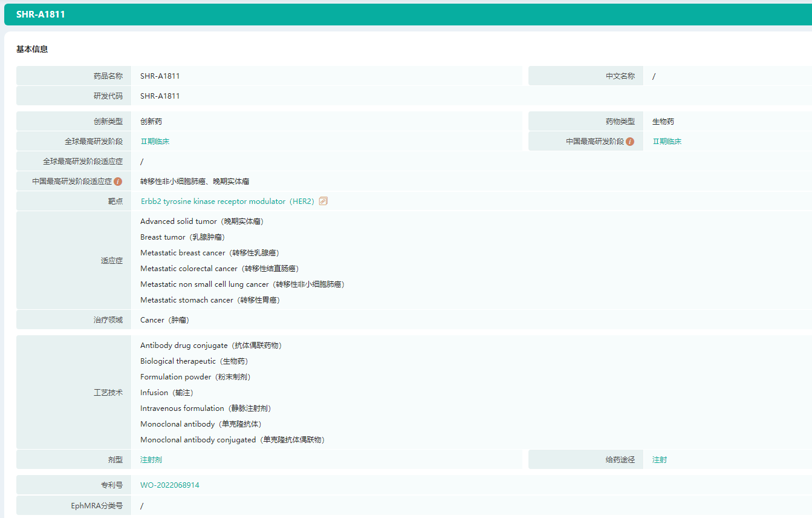This screenshot has width=812, height=518.
Task: Click the info icon beside 中国最高研发阶段
Action: [x=630, y=142]
